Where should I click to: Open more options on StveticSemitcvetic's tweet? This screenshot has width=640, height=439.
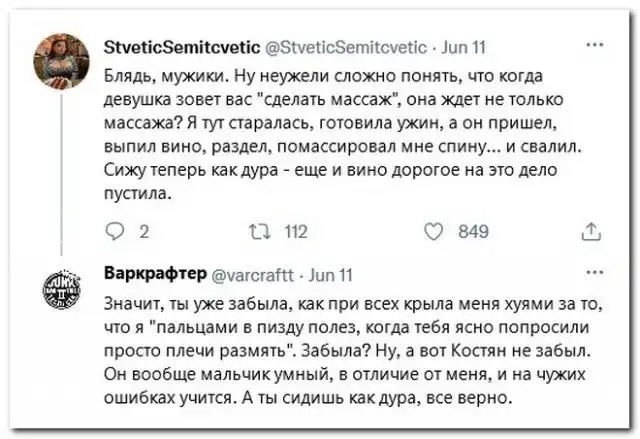click(x=596, y=45)
